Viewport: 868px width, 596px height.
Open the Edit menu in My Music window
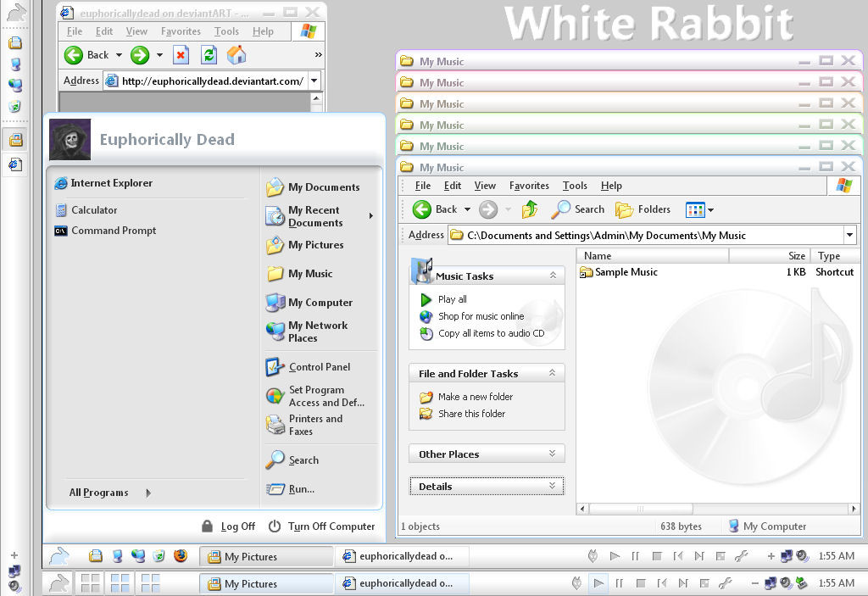(x=453, y=186)
